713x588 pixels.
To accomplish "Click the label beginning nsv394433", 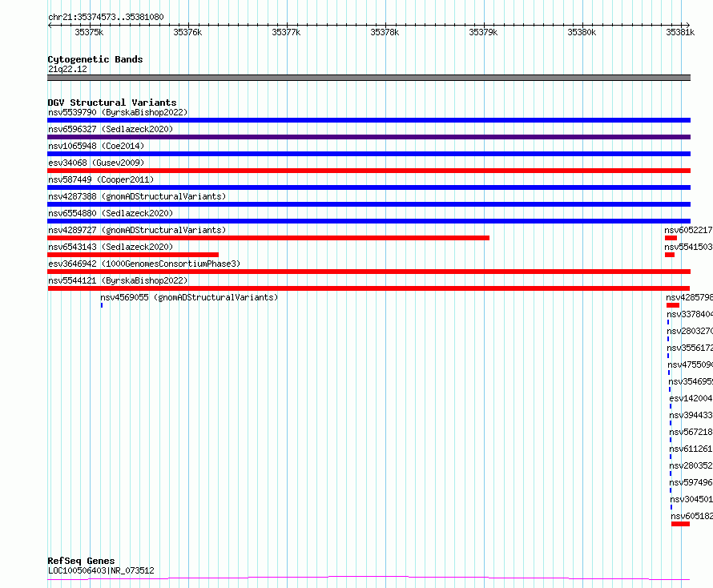I will click(691, 415).
